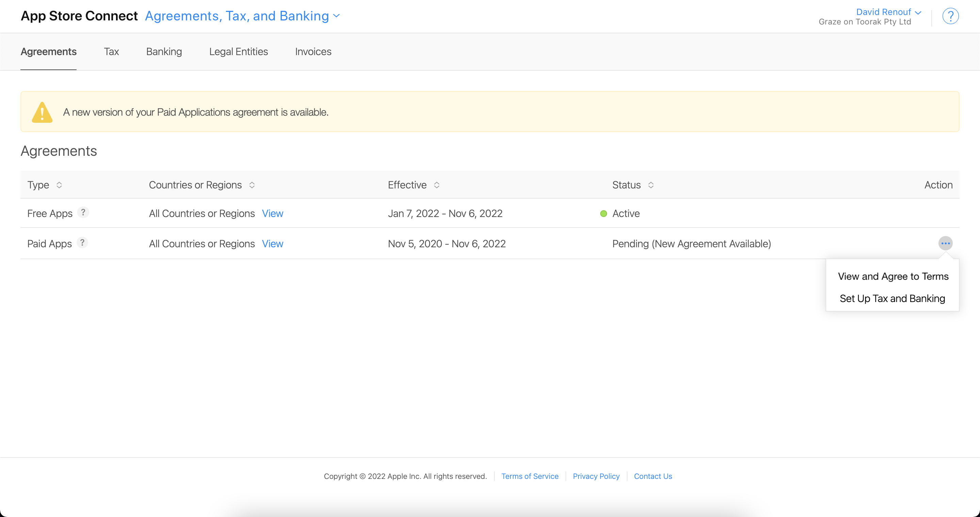Click the Action column header
The image size is (980, 517).
(938, 185)
